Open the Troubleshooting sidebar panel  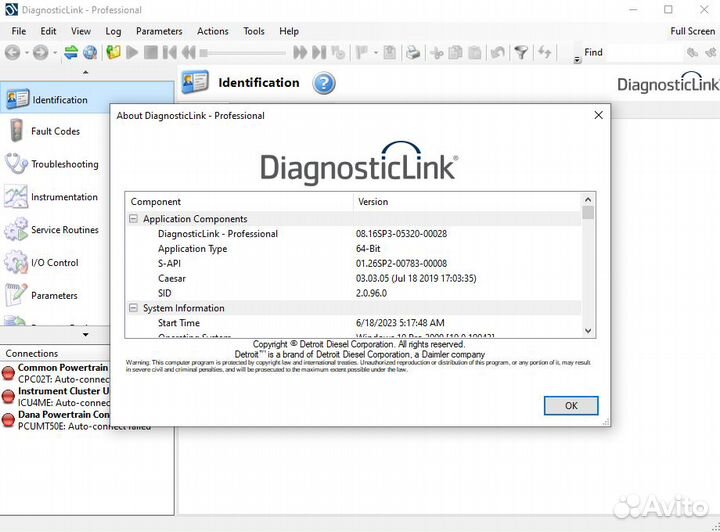[55, 164]
